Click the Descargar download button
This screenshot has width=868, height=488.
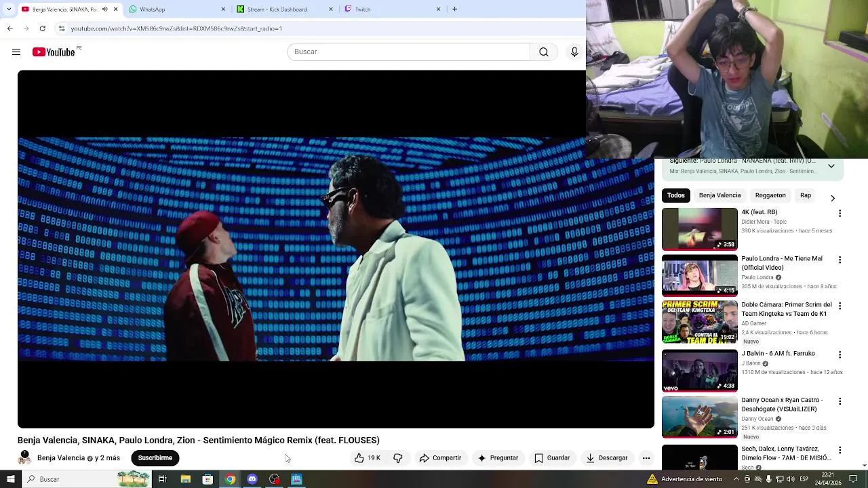point(607,458)
